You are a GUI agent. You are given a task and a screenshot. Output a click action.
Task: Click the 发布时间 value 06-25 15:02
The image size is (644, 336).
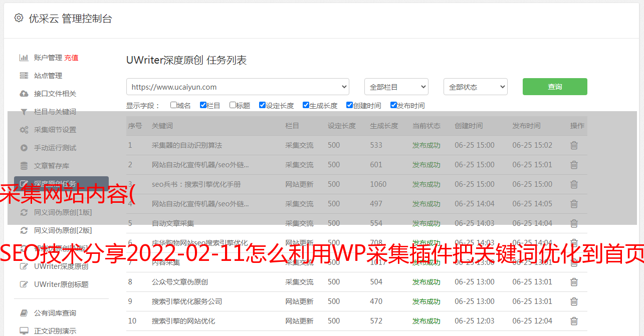[532, 145]
